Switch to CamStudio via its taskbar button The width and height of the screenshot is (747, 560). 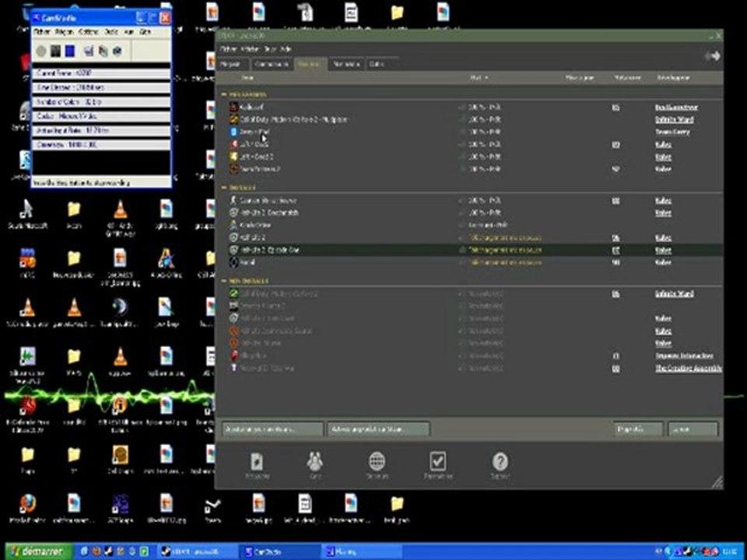[x=279, y=552]
